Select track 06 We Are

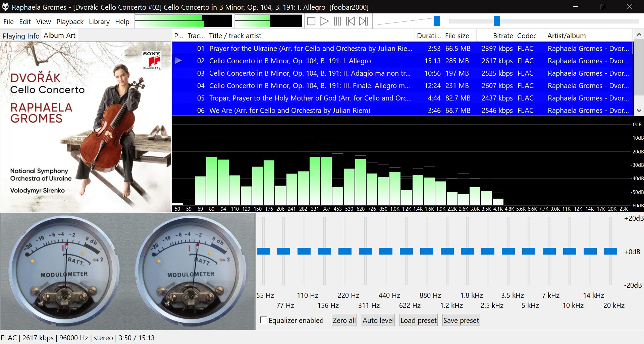pos(402,111)
